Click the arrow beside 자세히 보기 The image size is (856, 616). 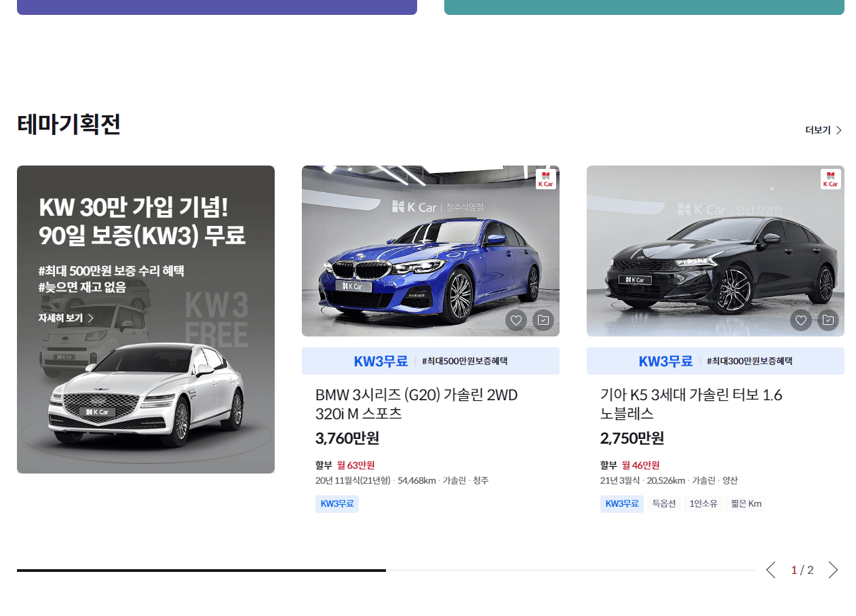pyautogui.click(x=92, y=317)
